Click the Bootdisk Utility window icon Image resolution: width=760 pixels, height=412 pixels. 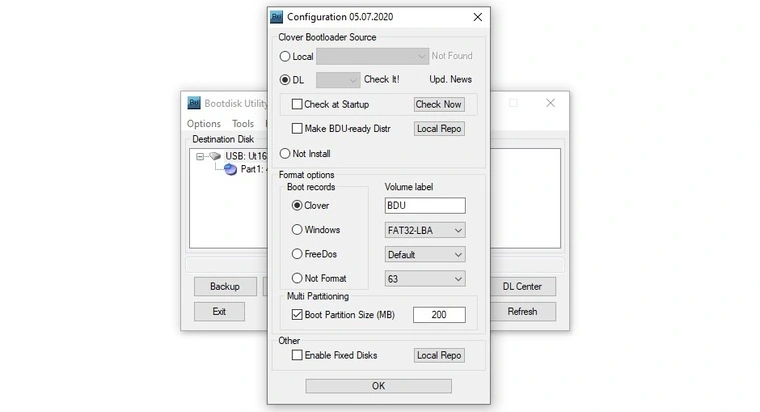coord(194,103)
